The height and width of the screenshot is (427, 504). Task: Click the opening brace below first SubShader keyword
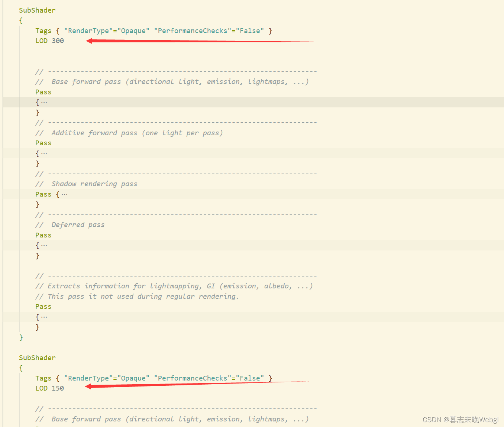(x=21, y=20)
